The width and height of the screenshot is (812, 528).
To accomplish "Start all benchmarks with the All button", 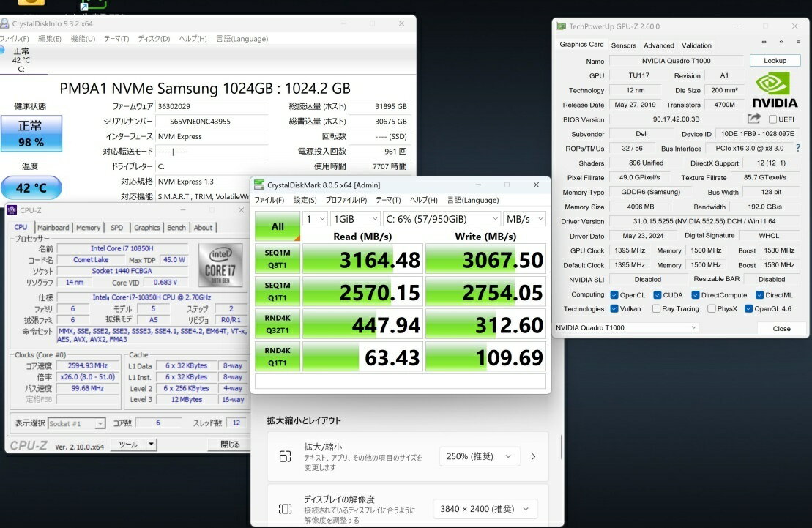I will pos(278,226).
